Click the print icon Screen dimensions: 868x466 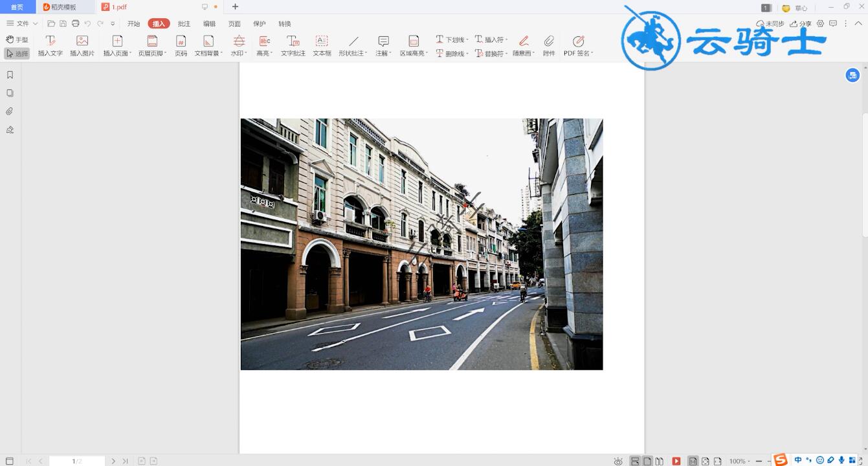pos(76,23)
